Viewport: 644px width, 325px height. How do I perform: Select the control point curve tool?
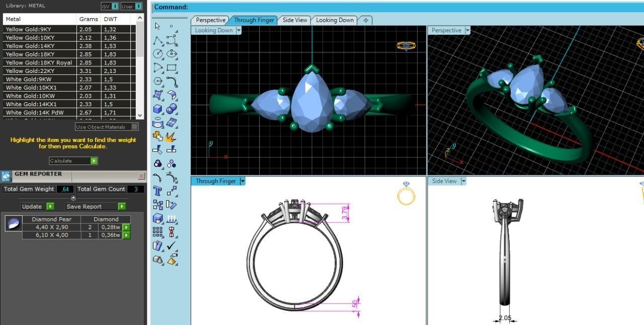[x=172, y=40]
